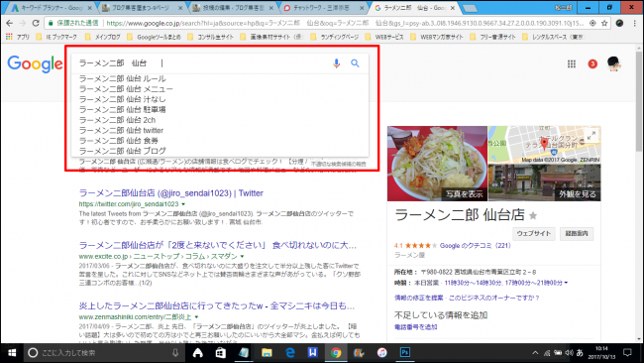Open the 炎上したラーメン二郎仙台店 result

click(x=216, y=305)
